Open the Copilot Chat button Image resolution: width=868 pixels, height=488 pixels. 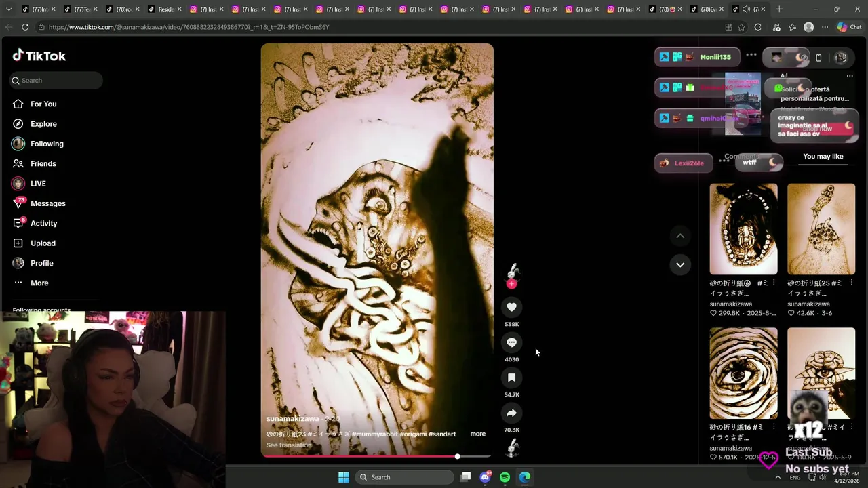click(x=850, y=27)
